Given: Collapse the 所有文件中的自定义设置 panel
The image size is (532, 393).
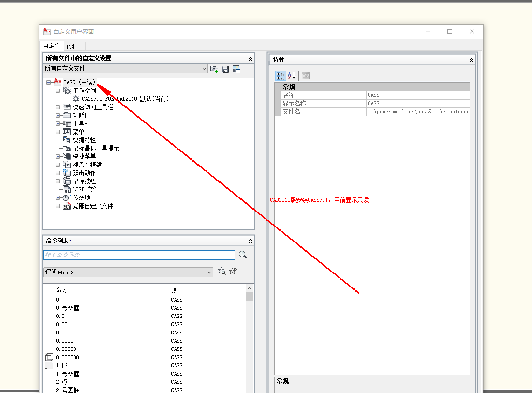Looking at the screenshot, I should 251,59.
